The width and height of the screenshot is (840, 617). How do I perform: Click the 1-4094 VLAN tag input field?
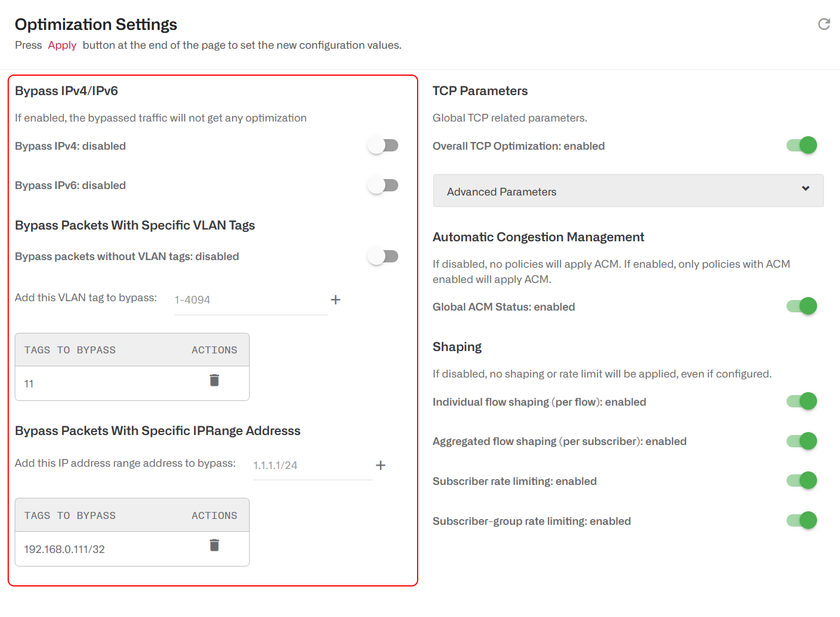250,299
